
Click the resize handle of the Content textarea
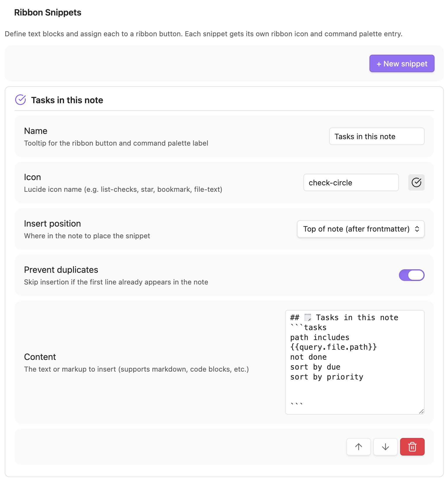click(421, 411)
